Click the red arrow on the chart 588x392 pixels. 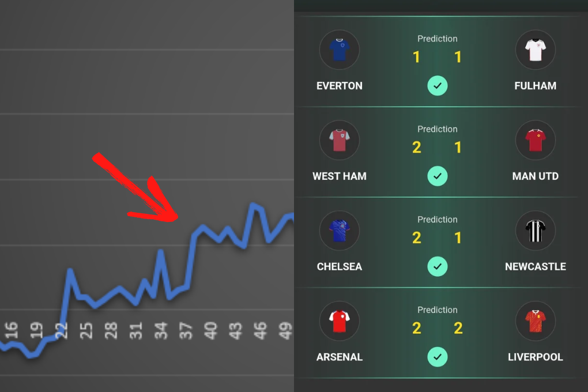(144, 190)
